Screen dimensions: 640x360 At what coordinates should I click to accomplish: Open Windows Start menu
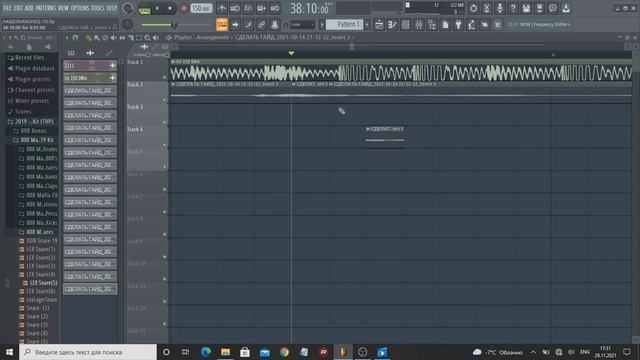pos(9,352)
